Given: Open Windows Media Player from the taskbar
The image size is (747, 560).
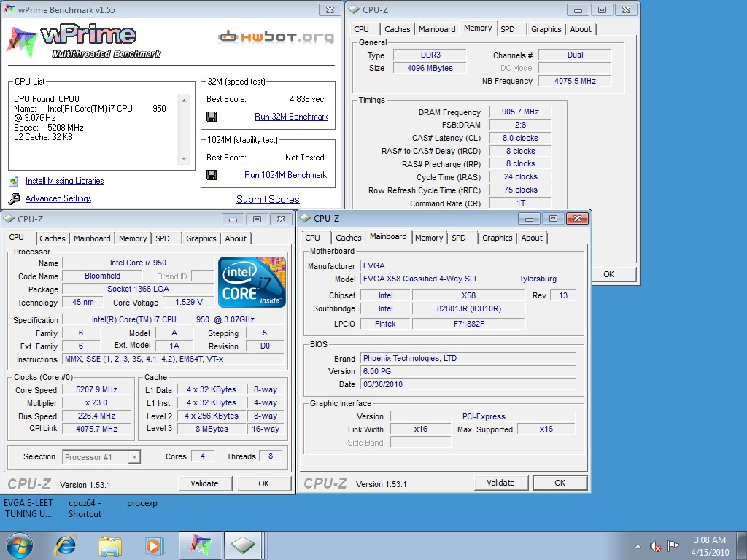Looking at the screenshot, I should [x=154, y=545].
